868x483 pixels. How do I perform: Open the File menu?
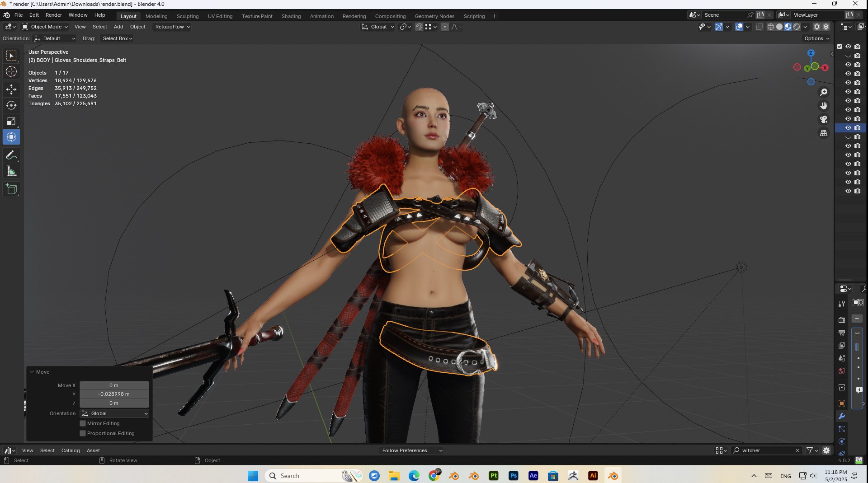19,15
